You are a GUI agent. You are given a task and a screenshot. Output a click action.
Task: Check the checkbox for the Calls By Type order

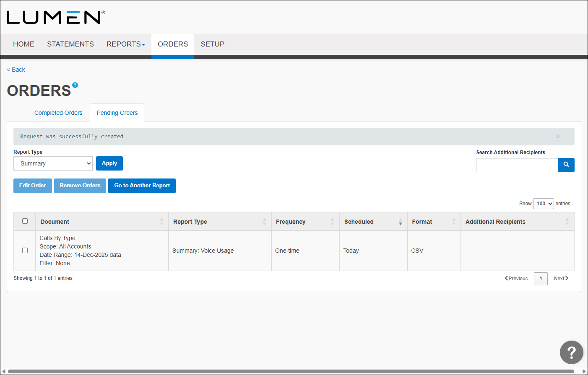[25, 250]
